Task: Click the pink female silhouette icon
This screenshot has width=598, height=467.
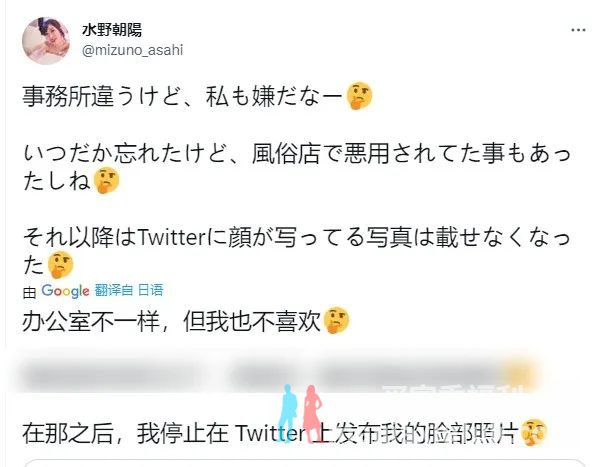Action: coord(312,413)
